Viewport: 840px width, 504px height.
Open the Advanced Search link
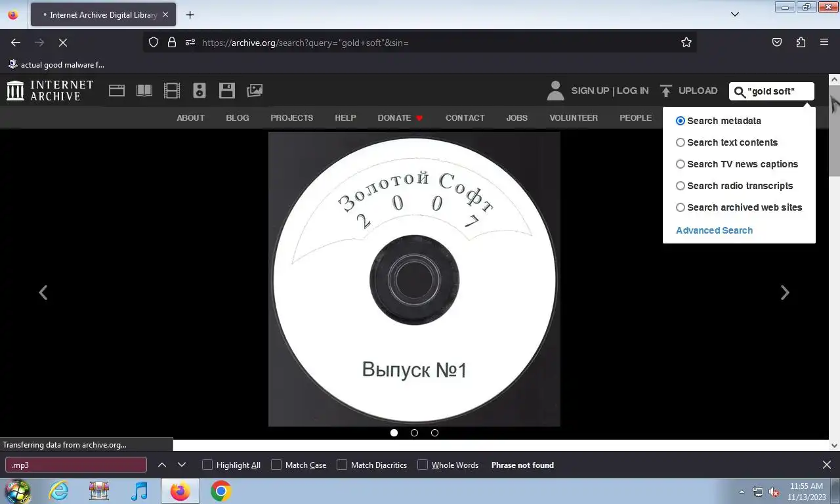point(714,230)
